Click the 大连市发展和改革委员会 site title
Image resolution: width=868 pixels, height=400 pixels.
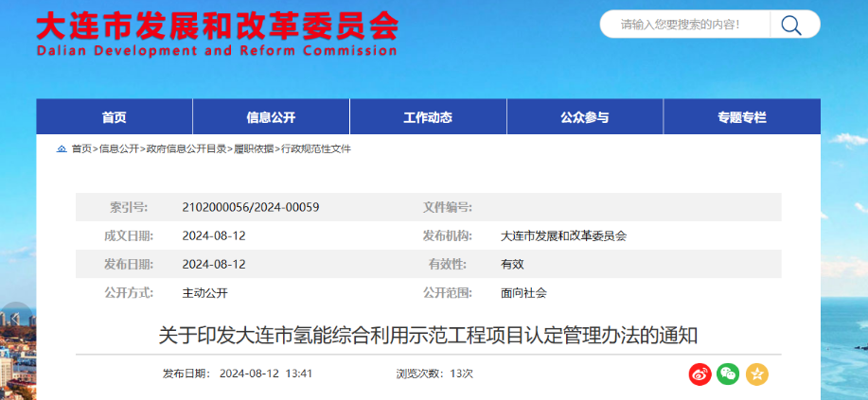pyautogui.click(x=217, y=25)
